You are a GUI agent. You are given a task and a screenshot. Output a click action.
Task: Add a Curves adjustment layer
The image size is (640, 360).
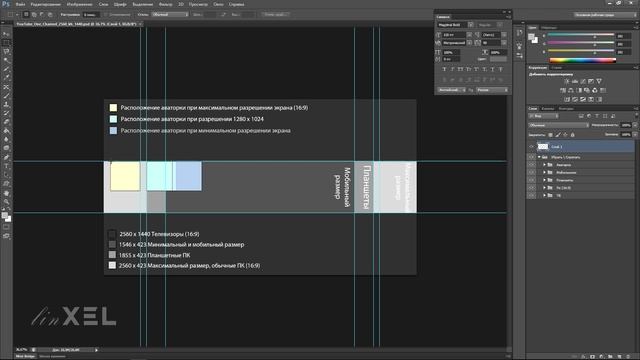pyautogui.click(x=583, y=81)
